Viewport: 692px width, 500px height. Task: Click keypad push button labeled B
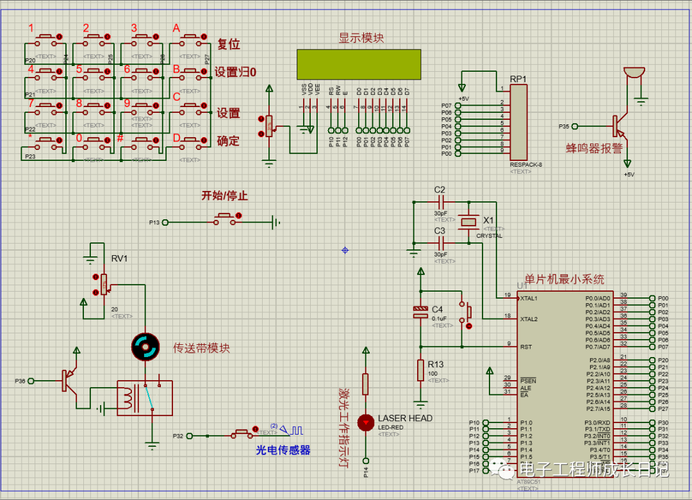[x=191, y=75]
